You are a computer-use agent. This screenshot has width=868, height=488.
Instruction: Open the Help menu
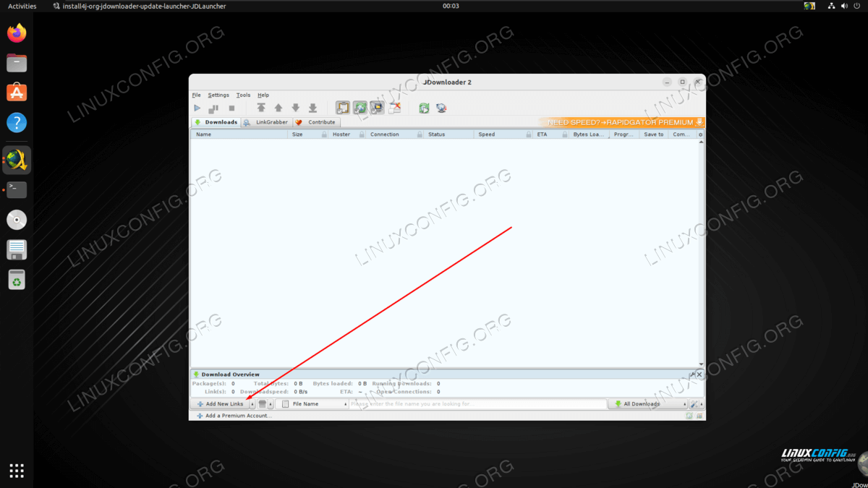pyautogui.click(x=263, y=95)
